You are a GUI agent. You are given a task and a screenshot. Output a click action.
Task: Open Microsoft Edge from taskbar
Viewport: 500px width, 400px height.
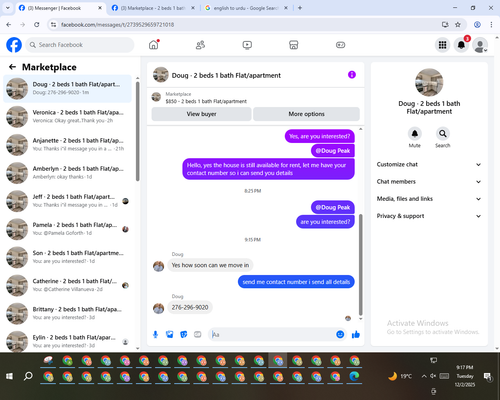coord(354,376)
